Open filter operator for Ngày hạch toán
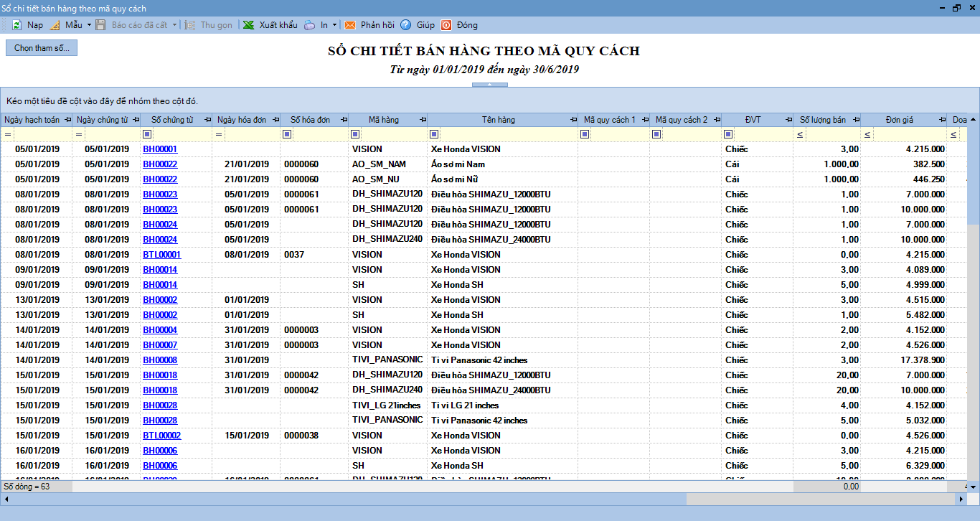The image size is (980, 521). (8, 134)
